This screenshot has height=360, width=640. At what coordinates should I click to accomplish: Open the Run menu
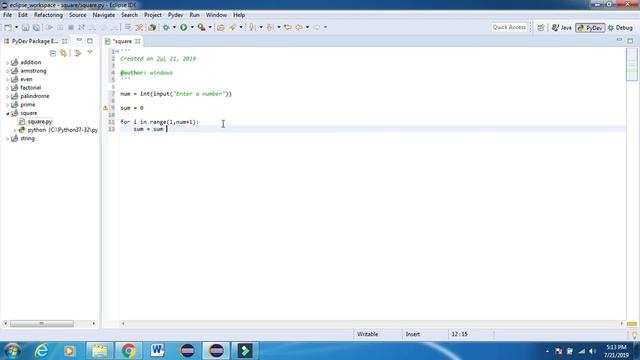[x=195, y=15]
